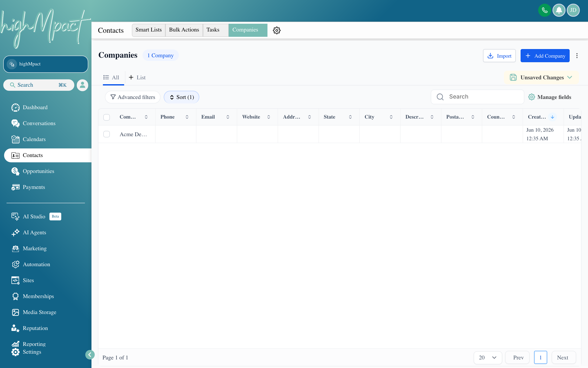The width and height of the screenshot is (588, 368).
Task: Click the 1 Company count badge
Action: point(160,55)
